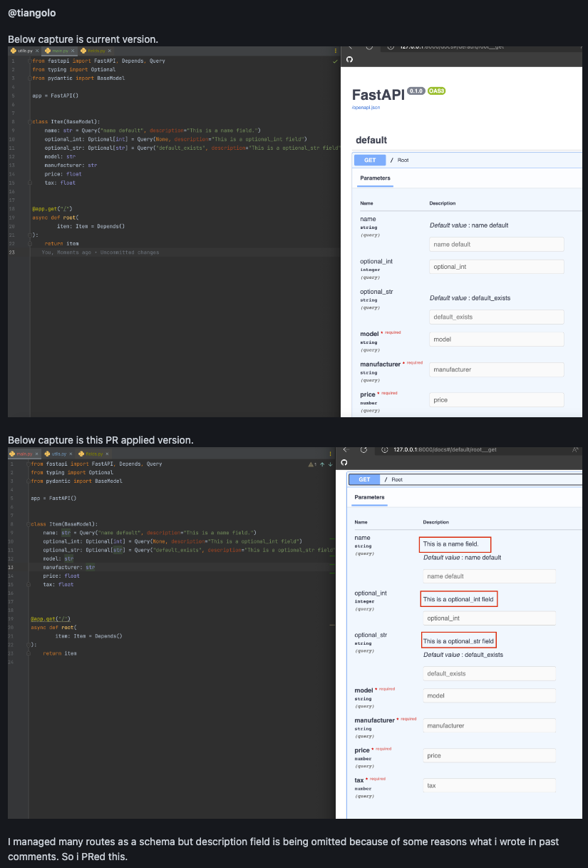Select main.py tab in current-version capture
The width and height of the screenshot is (588, 868).
pos(59,51)
